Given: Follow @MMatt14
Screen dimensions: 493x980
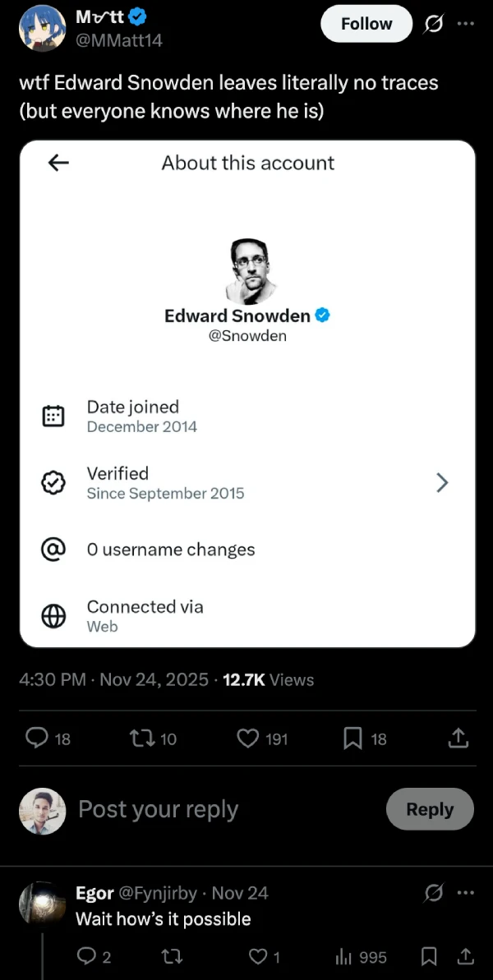Looking at the screenshot, I should coord(366,23).
